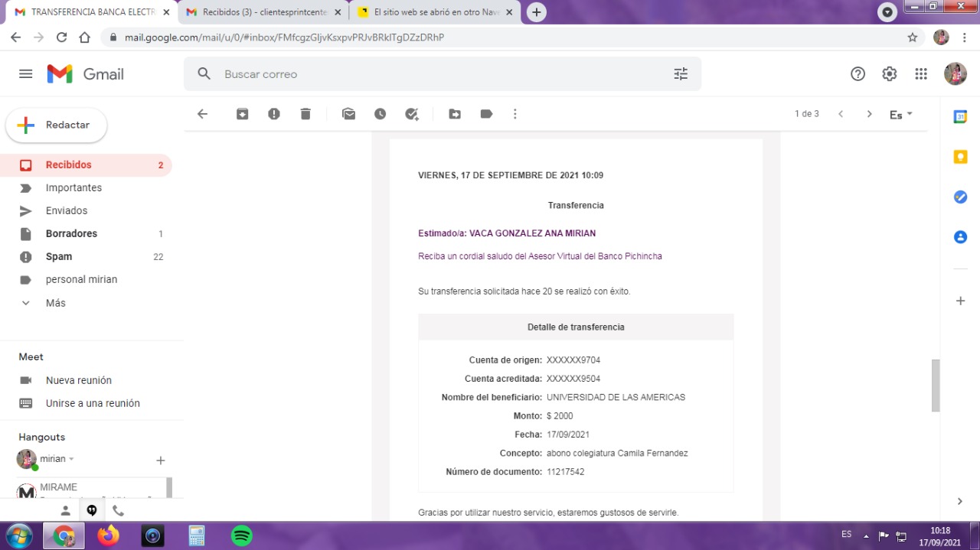Mark the email as unread
The height and width of the screenshot is (550, 980).
tap(349, 114)
